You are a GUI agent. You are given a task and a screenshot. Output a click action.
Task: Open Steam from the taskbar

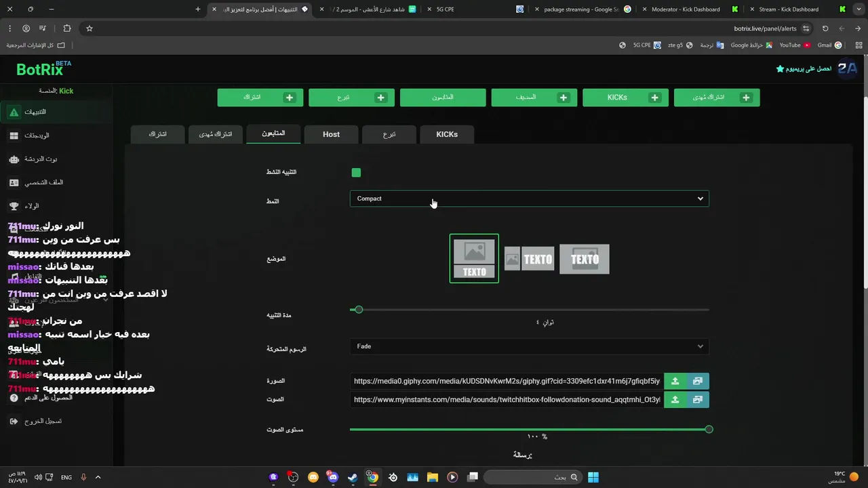point(353,477)
